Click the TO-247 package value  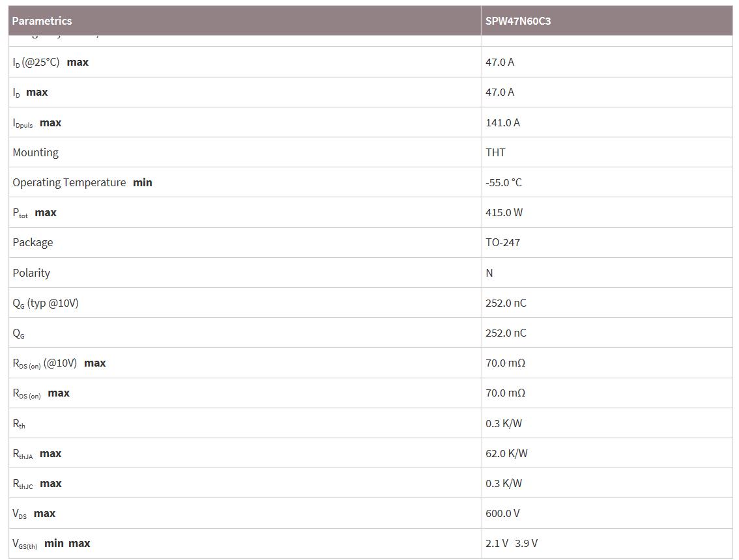pos(502,242)
